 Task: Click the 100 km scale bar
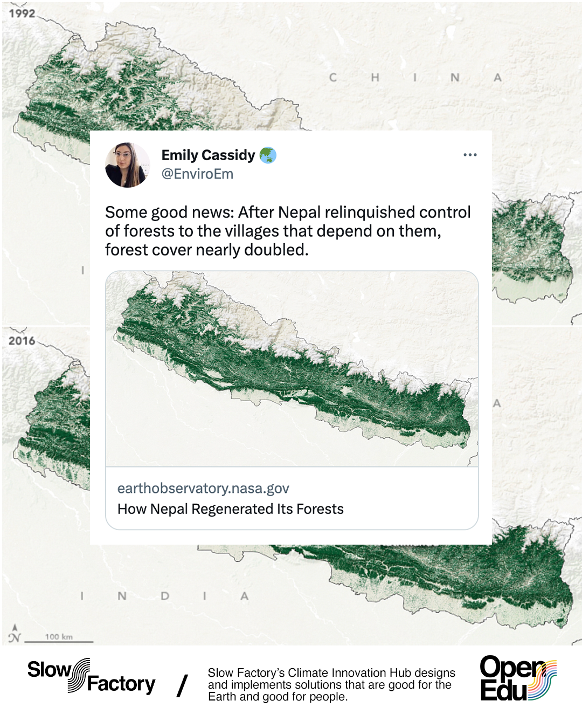pos(59,638)
